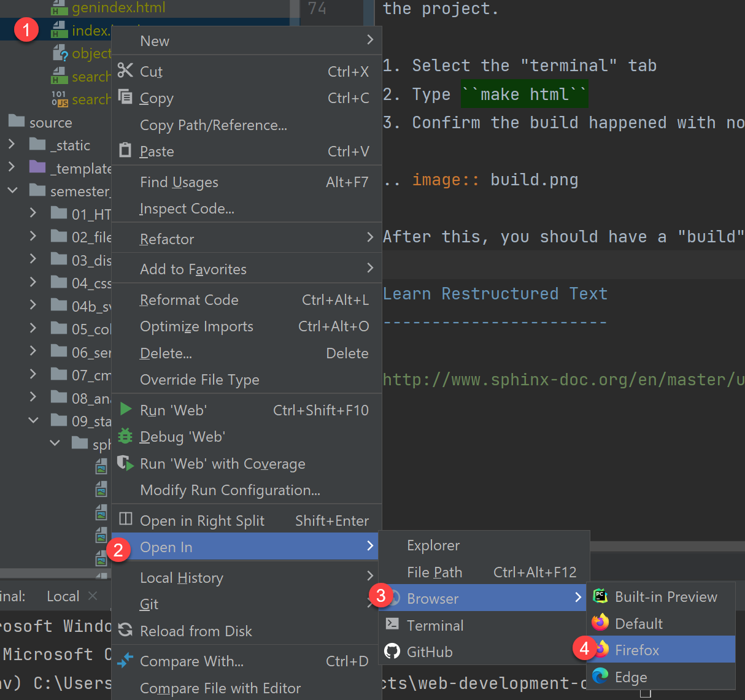
Task: Click the Edge browser icon
Action: click(x=600, y=676)
